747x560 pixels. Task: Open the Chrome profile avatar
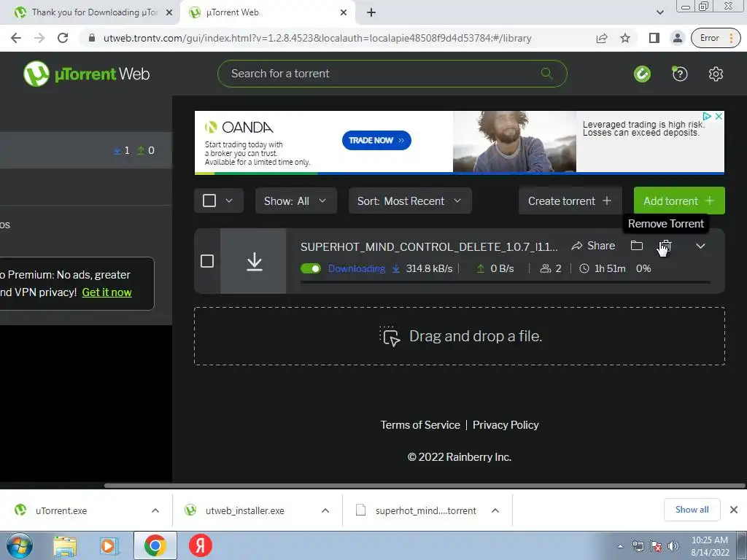point(677,38)
